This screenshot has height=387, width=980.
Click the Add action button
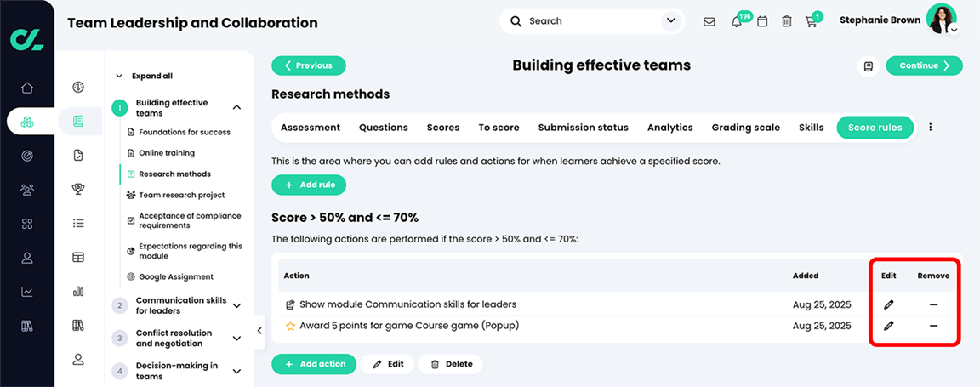314,364
